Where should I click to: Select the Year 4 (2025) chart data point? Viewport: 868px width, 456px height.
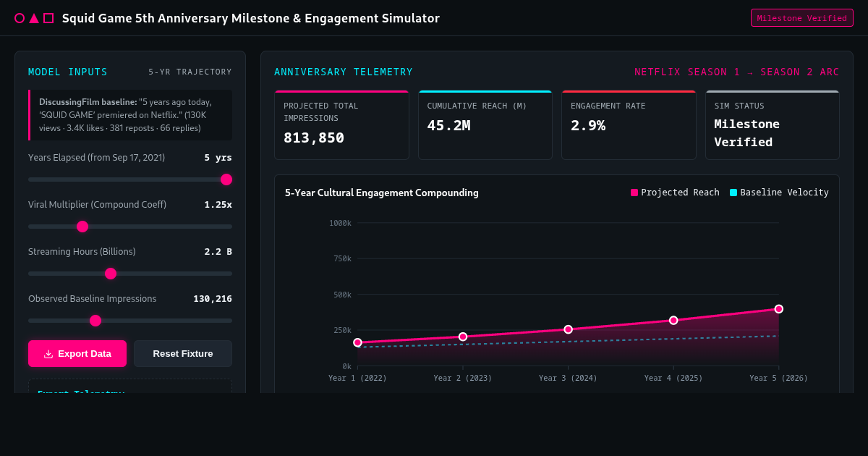(673, 320)
